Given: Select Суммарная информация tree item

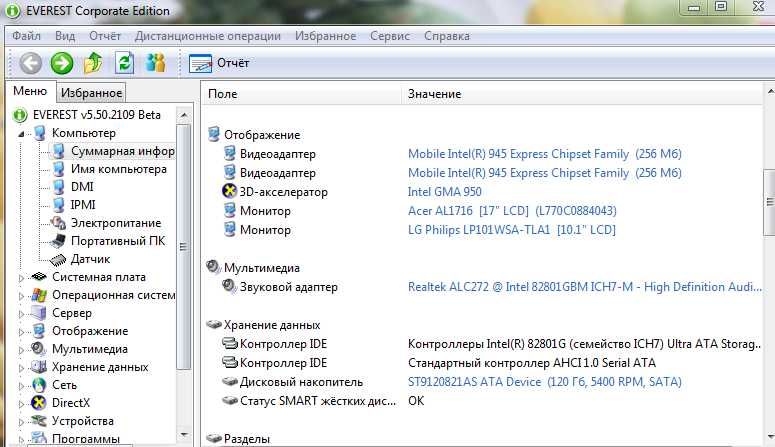Looking at the screenshot, I should click(x=123, y=151).
